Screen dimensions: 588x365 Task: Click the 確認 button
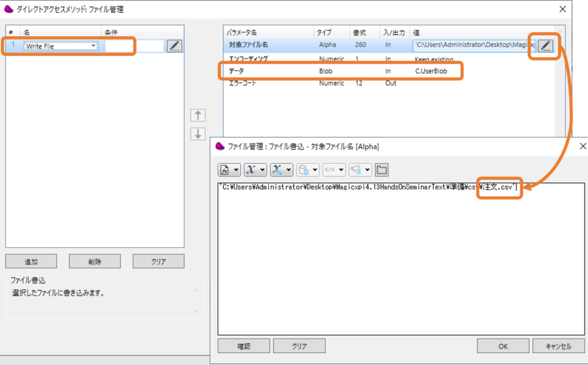point(243,346)
